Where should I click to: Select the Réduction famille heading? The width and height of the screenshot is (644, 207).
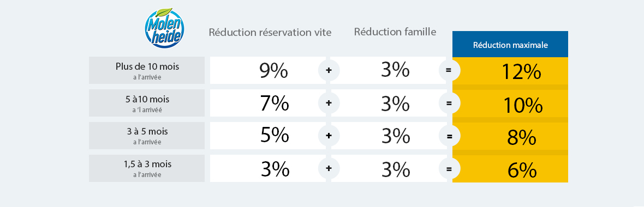[395, 32]
